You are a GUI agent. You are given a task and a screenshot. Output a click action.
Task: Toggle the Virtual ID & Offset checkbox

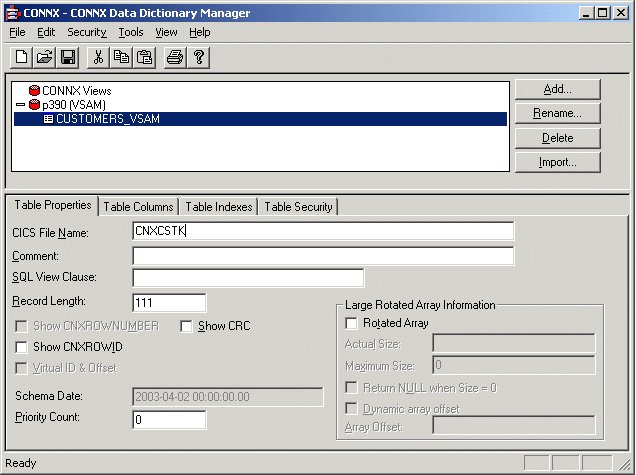21,368
